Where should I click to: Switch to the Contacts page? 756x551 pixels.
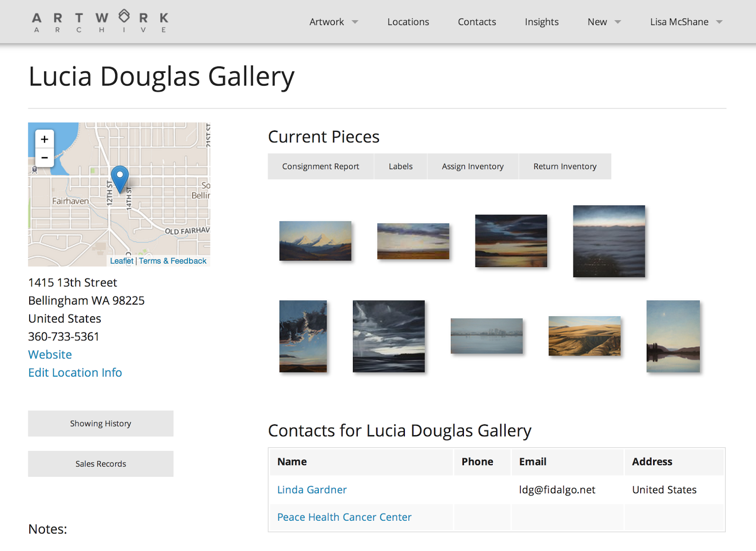476,22
